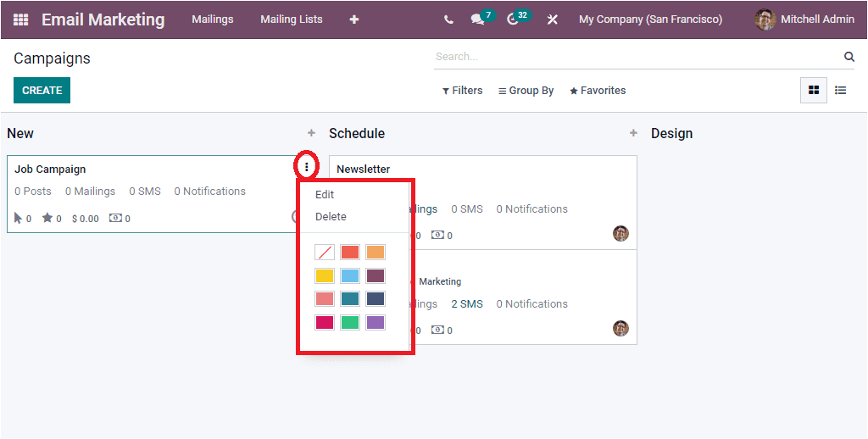Viewport: 868px width, 439px height.
Task: Open the activities clock icon
Action: tap(513, 19)
